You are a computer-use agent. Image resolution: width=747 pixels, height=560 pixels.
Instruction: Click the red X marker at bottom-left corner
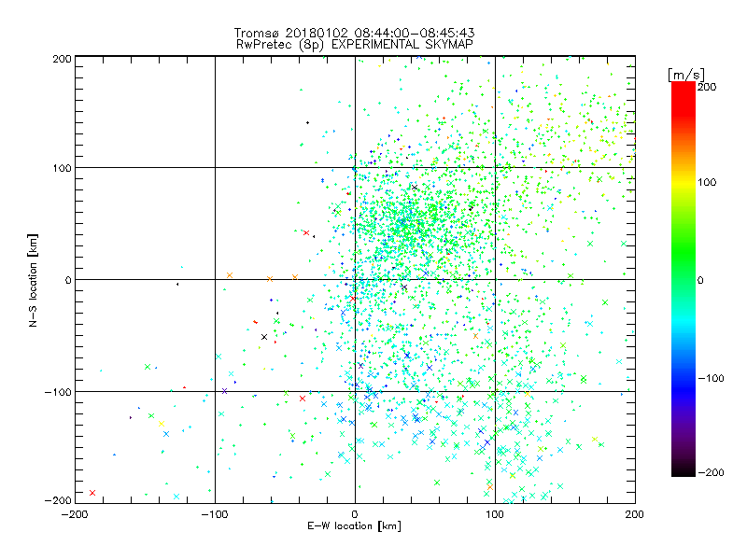[x=92, y=493]
